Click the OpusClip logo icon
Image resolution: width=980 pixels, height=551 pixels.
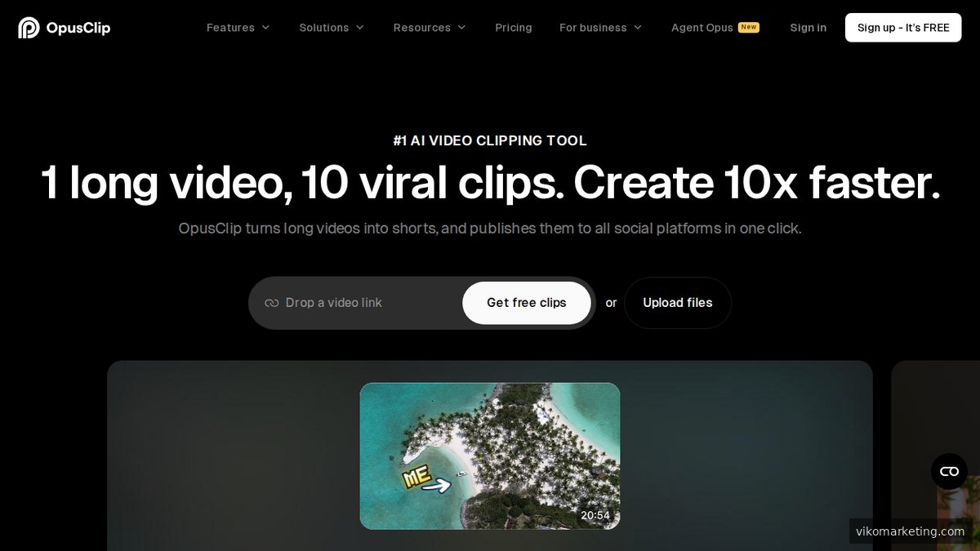[x=29, y=27]
